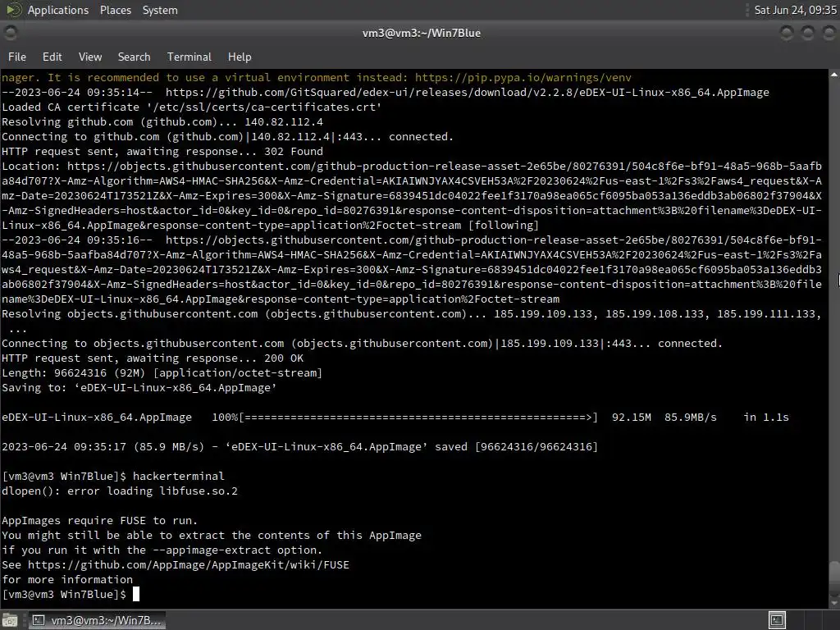Viewport: 840px width, 630px height.
Task: Click 'AppImages require FUSE to run.' line
Action: point(99,521)
